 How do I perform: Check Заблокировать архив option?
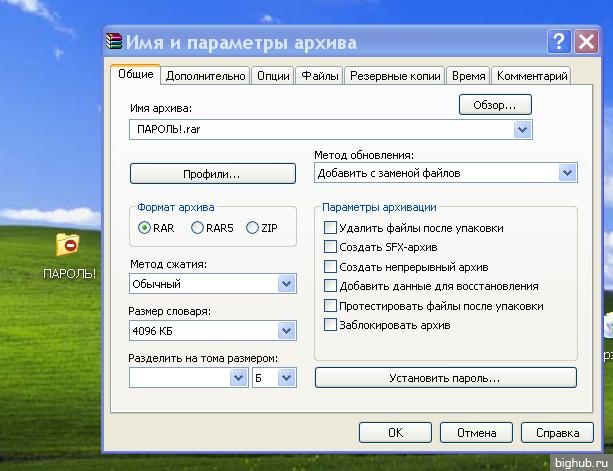coord(331,325)
